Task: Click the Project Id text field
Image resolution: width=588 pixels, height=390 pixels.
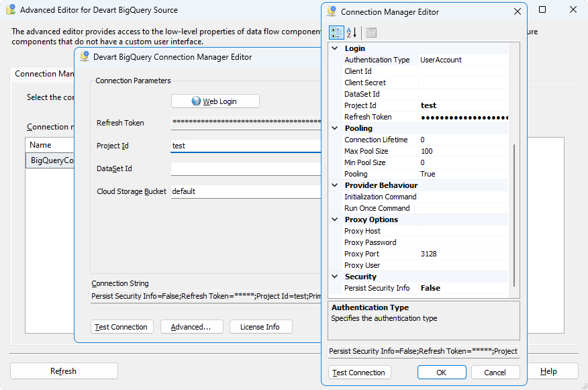Action: 245,146
